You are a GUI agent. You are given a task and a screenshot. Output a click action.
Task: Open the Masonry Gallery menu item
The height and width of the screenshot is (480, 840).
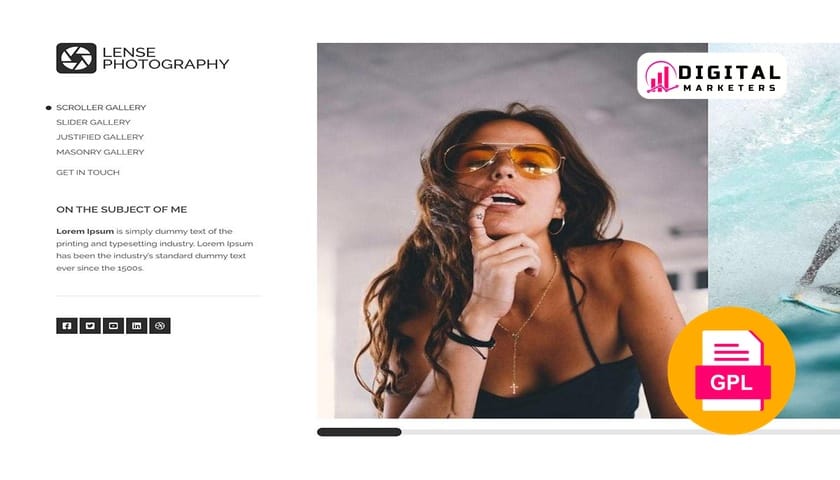coord(100,152)
